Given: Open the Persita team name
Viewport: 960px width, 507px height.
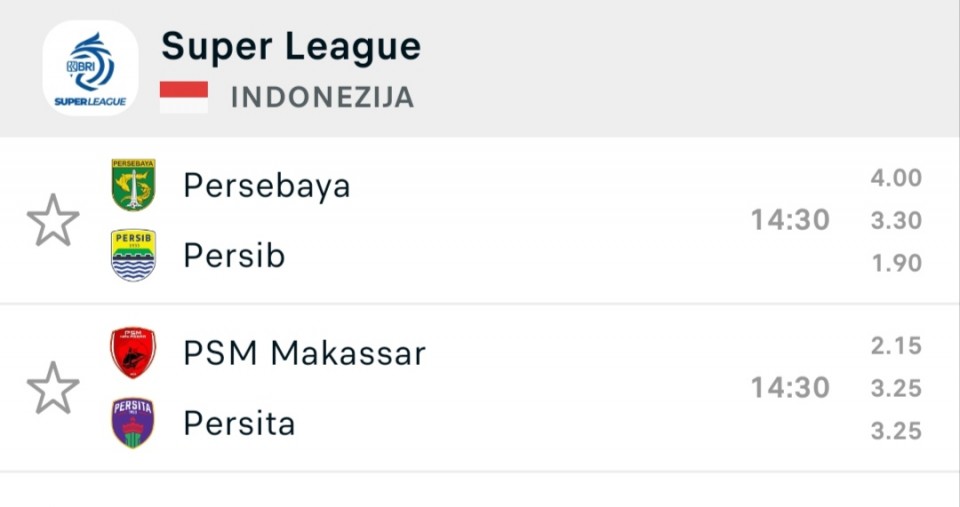Looking at the screenshot, I should tap(239, 424).
